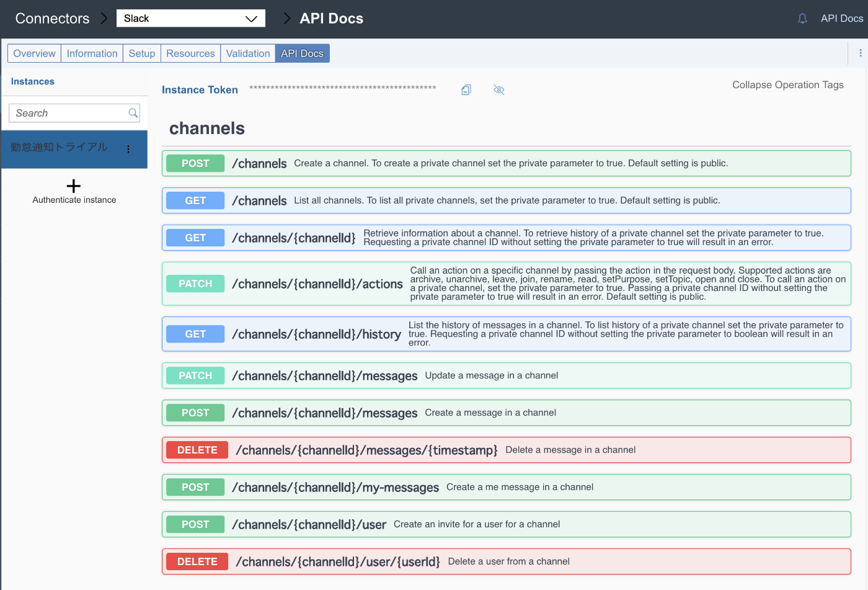Switch to the Overview tab

pyautogui.click(x=34, y=53)
